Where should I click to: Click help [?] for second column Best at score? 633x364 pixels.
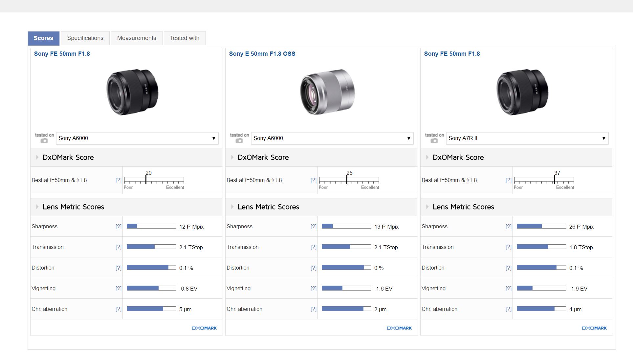(314, 180)
